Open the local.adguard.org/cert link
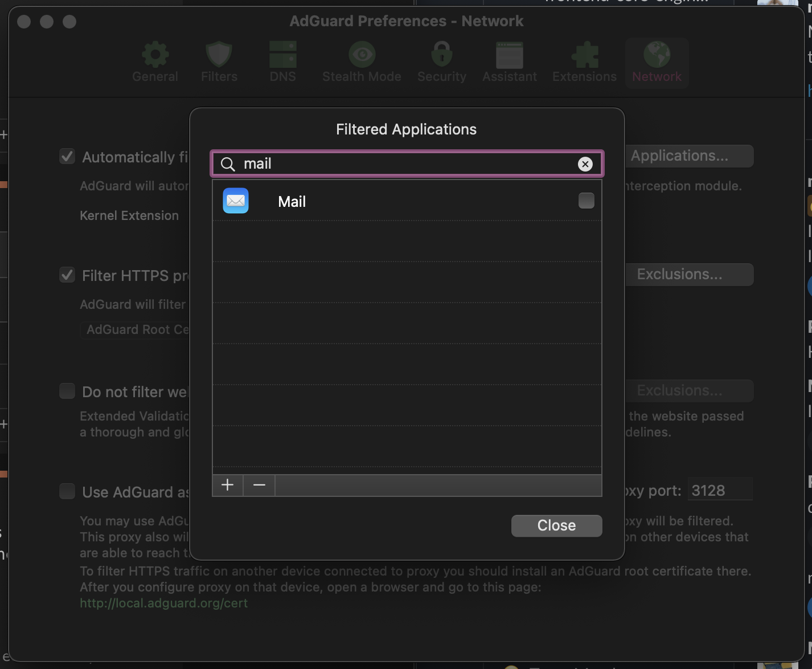 [163, 603]
